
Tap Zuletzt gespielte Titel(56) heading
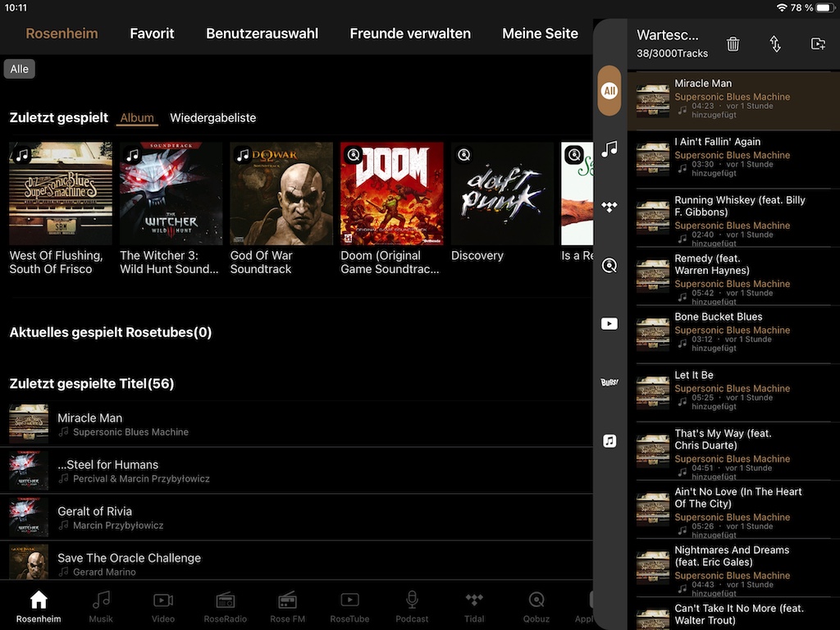pos(92,384)
